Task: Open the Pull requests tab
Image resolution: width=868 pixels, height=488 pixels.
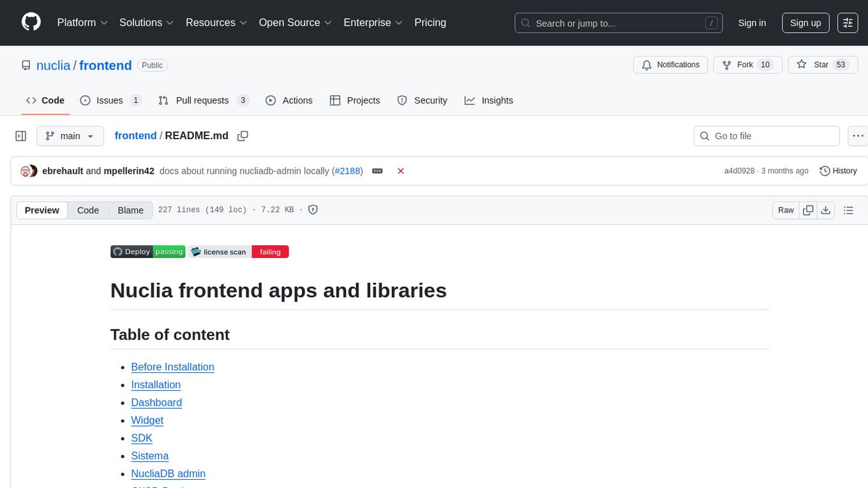Action: [203, 100]
